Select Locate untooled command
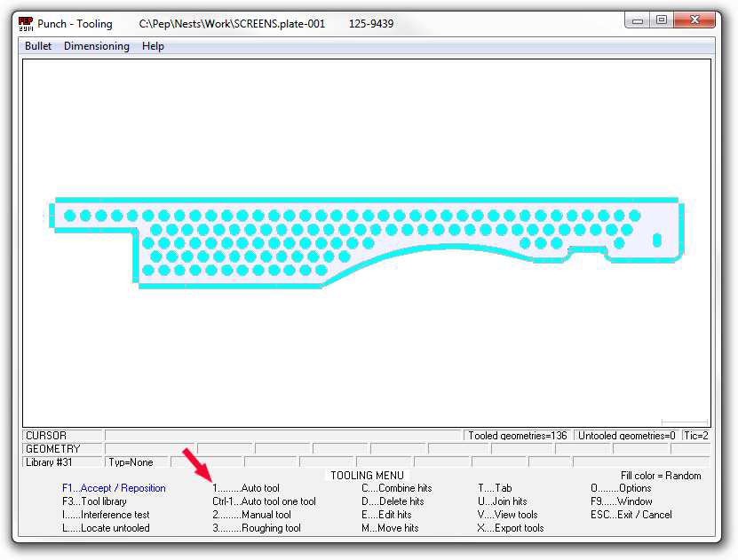The image size is (738, 560). click(x=106, y=528)
